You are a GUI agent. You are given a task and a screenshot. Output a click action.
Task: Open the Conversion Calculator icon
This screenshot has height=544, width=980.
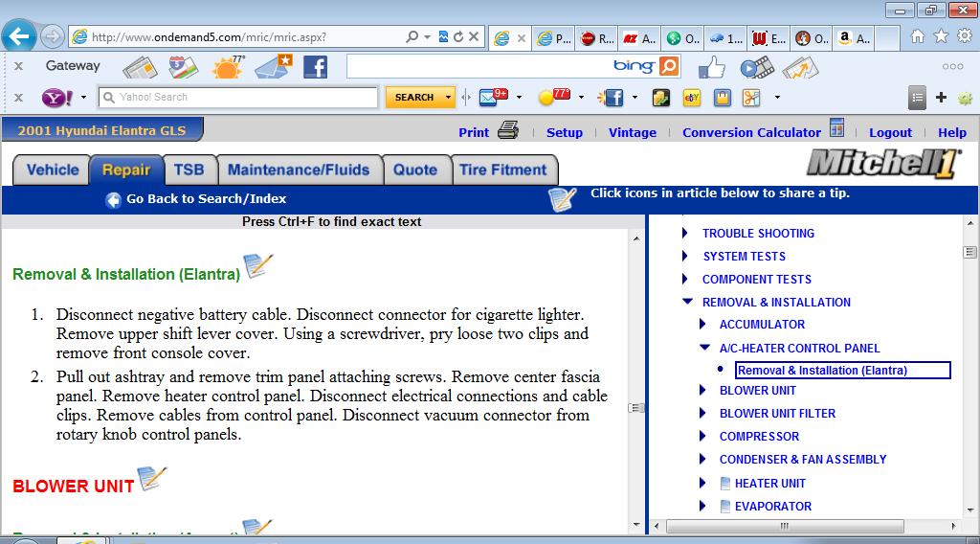click(836, 127)
